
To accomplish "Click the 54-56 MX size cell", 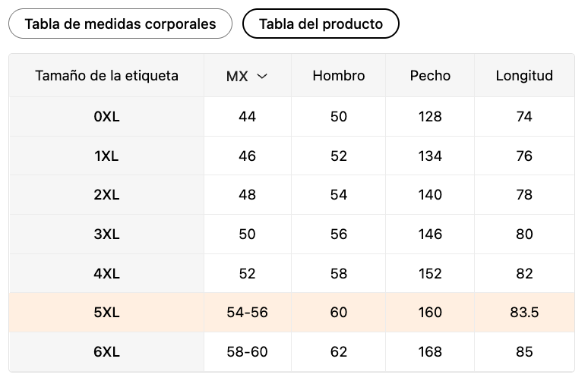I will pyautogui.click(x=247, y=313).
